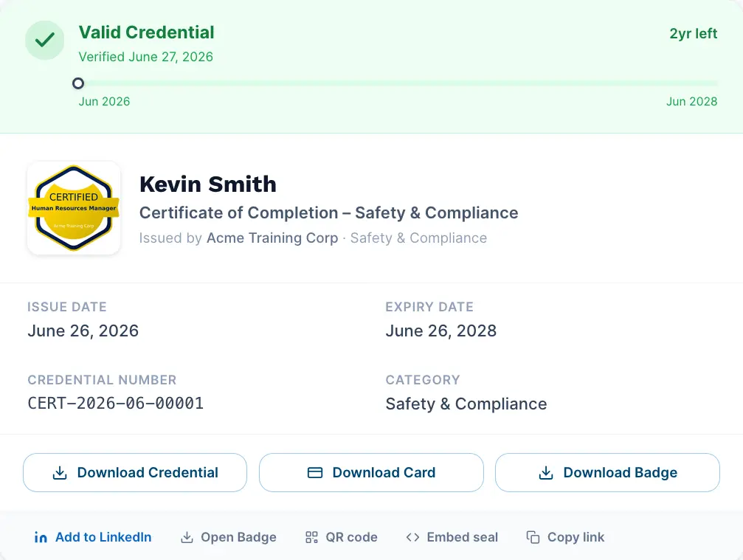
Task: Click the LinkedIn logo icon
Action: click(x=41, y=537)
